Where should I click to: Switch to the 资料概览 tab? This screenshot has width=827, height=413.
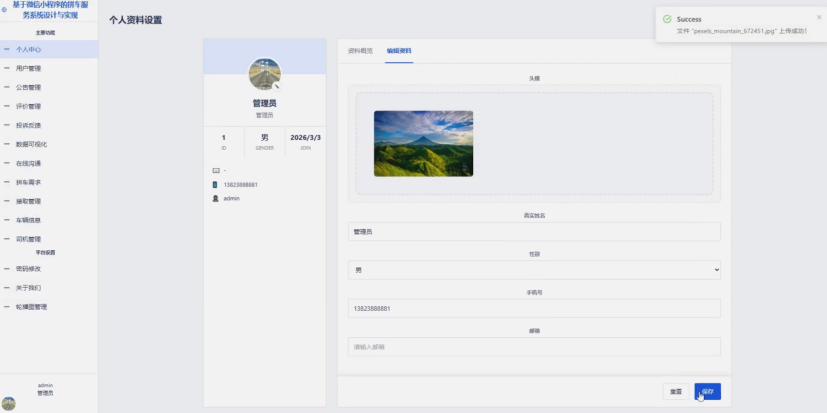[360, 51]
